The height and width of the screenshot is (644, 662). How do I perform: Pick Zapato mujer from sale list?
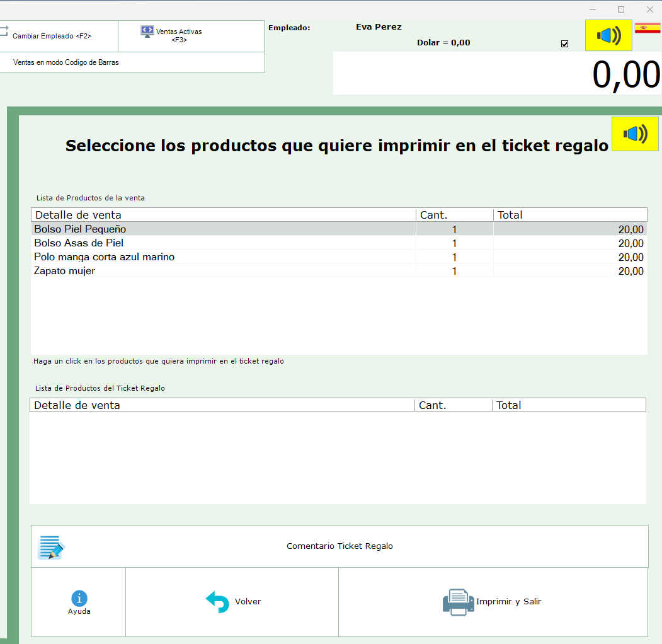(x=65, y=271)
